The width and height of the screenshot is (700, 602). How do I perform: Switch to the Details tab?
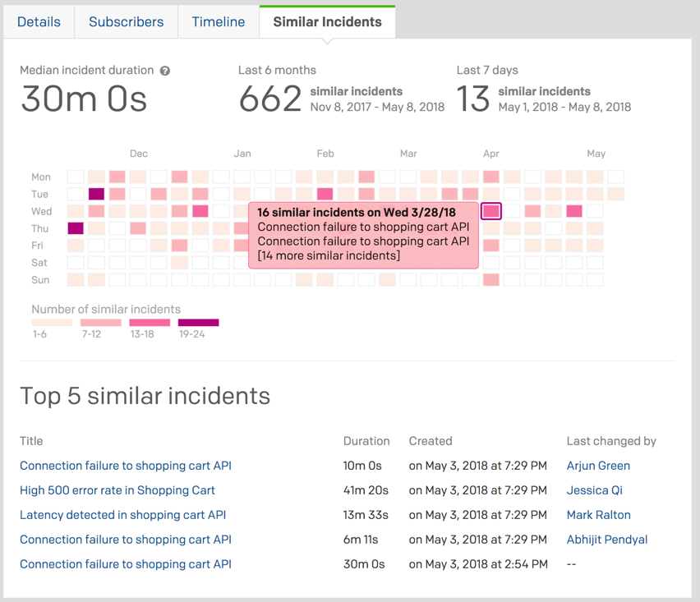click(39, 22)
